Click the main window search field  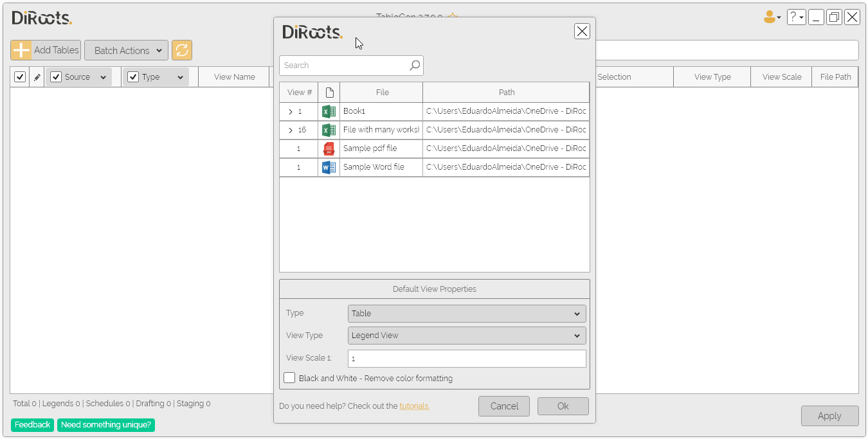point(727,50)
